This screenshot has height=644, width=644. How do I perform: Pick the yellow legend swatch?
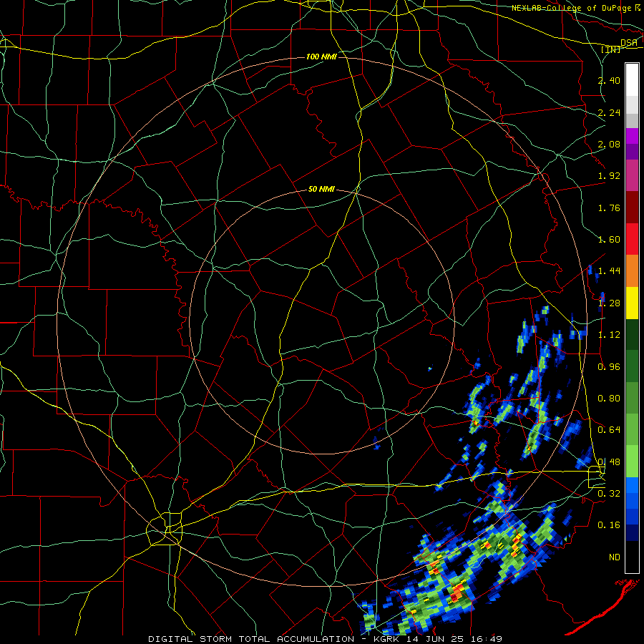click(x=632, y=303)
